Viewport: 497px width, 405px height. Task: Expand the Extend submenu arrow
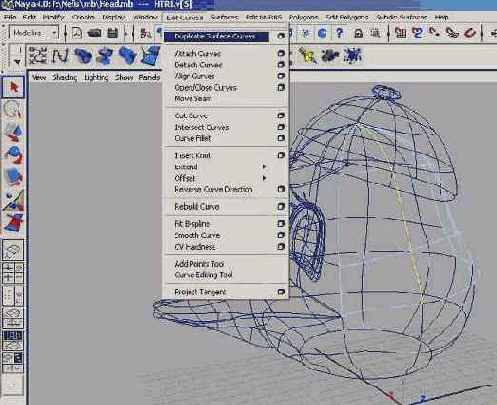pyautogui.click(x=264, y=166)
